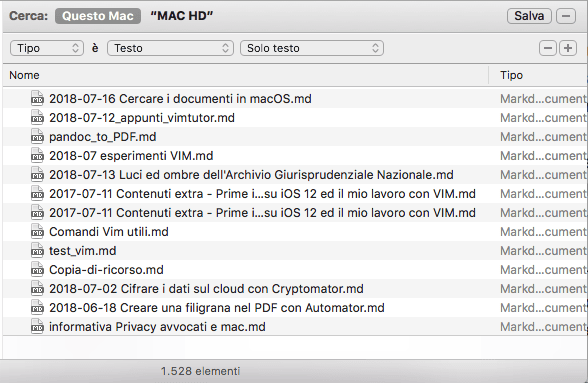The image size is (588, 383).
Task: Remove search criteria row with minus button
Action: pyautogui.click(x=548, y=48)
